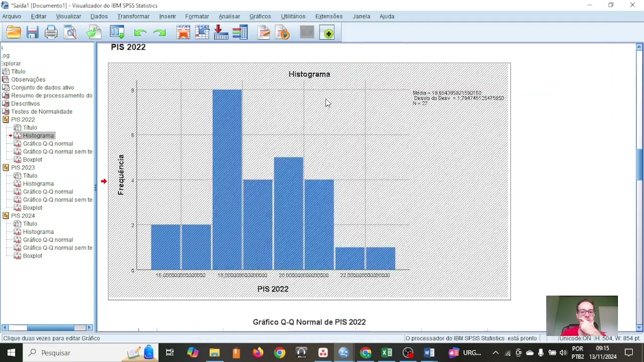This screenshot has height=362, width=644.
Task: Open Print Preview magnifier icon
Action: point(70,33)
